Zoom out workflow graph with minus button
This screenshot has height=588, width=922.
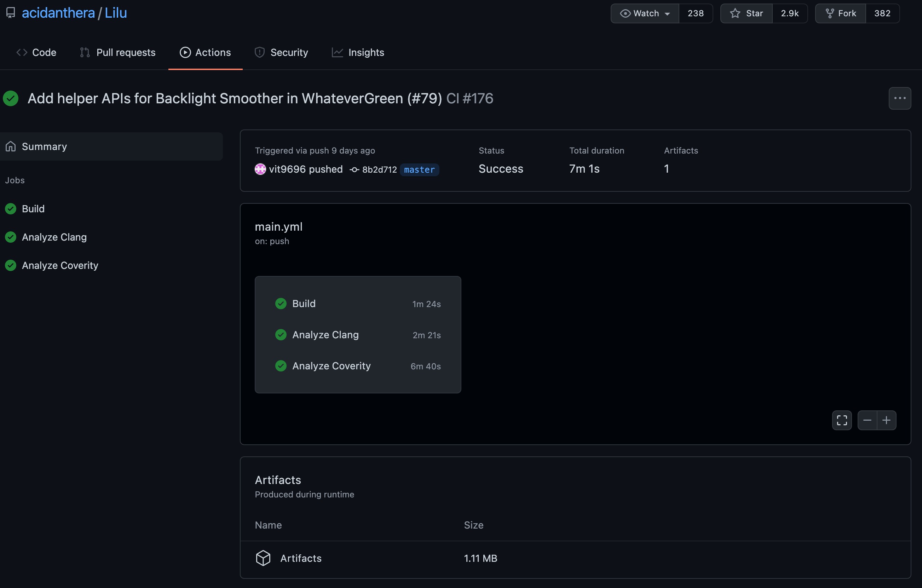click(867, 420)
